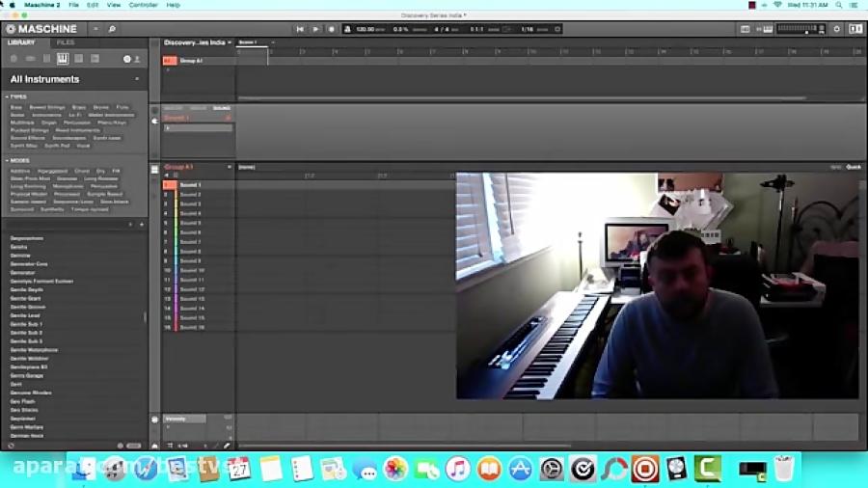This screenshot has width=868, height=488.
Task: Switch to the LIBRARY tab
Action: pyautogui.click(x=21, y=42)
